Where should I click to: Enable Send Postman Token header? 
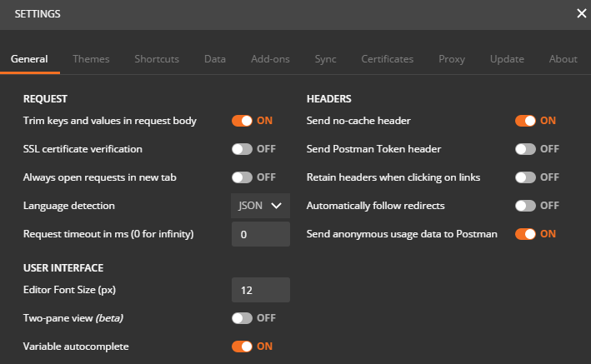pyautogui.click(x=525, y=149)
